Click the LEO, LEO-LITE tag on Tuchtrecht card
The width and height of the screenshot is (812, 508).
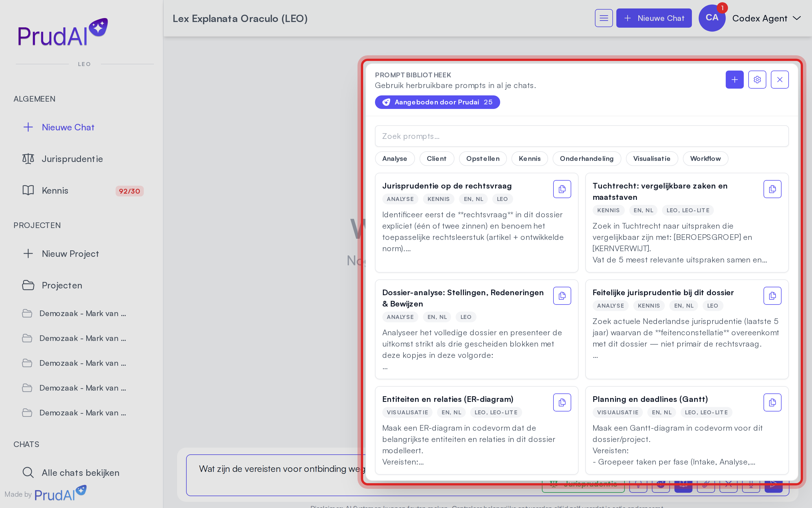[688, 210]
